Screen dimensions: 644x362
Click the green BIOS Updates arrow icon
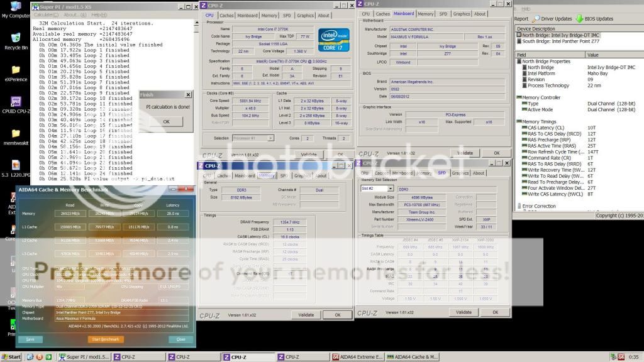click(579, 18)
